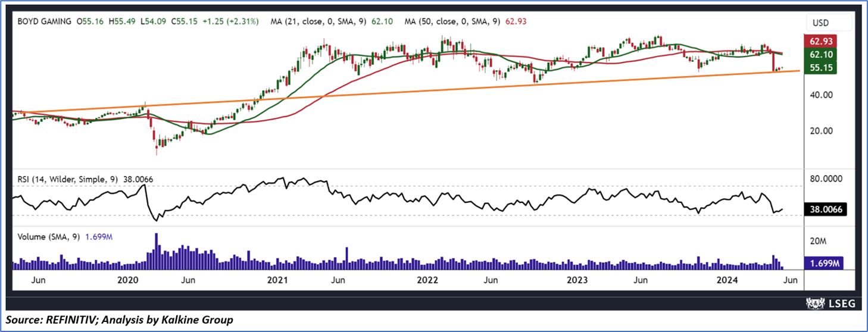Click the tallest volume bar in early 2020

(157, 252)
